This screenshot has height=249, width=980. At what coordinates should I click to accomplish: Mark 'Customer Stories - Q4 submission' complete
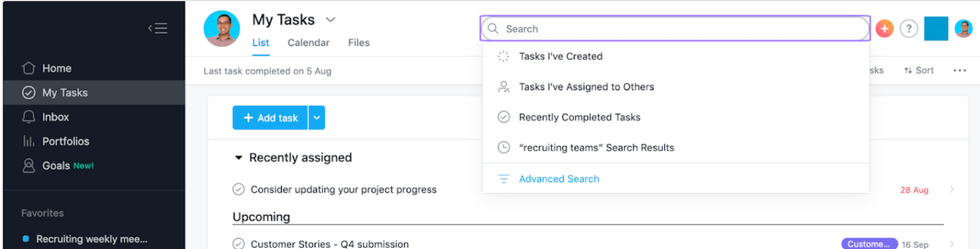(239, 243)
